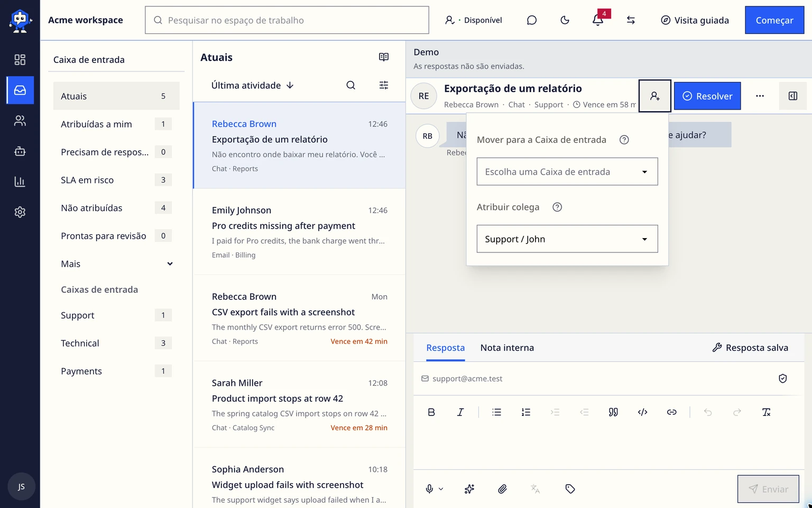Open Resposta salva saved replies
The width and height of the screenshot is (812, 508).
tap(751, 348)
